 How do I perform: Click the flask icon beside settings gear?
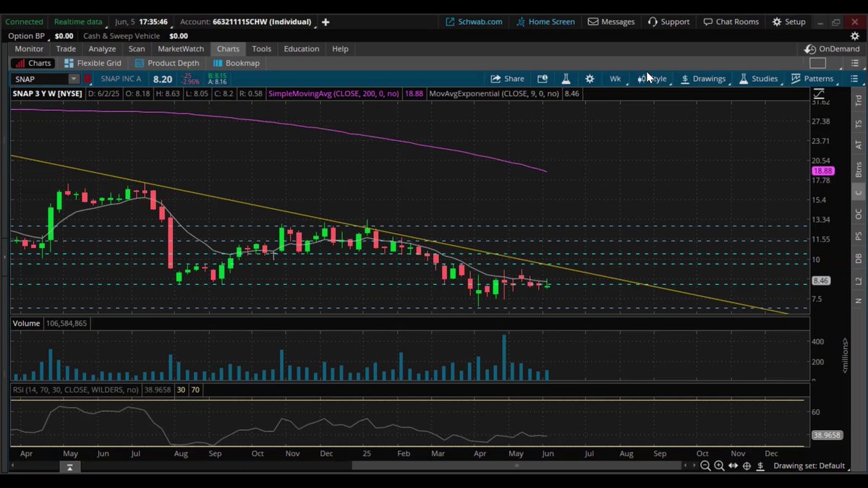(x=566, y=79)
